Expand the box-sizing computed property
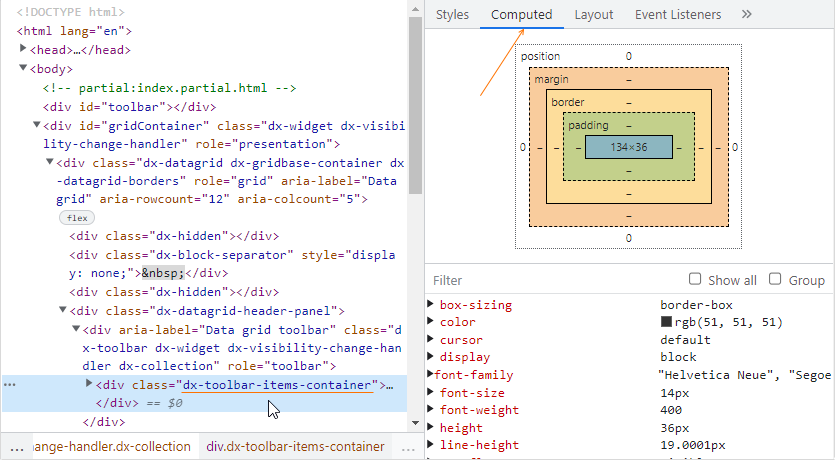The height and width of the screenshot is (460, 835). (x=431, y=305)
